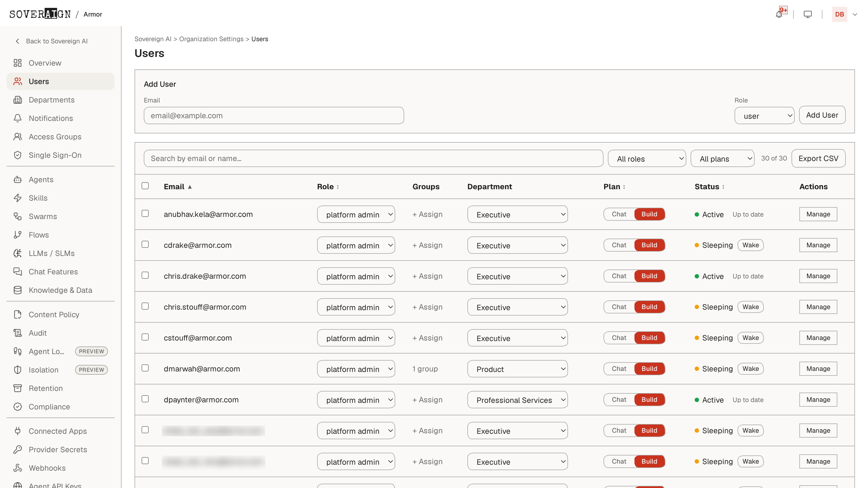The image size is (868, 488).
Task: Expand the account menu chevron beside DB
Action: 855,14
